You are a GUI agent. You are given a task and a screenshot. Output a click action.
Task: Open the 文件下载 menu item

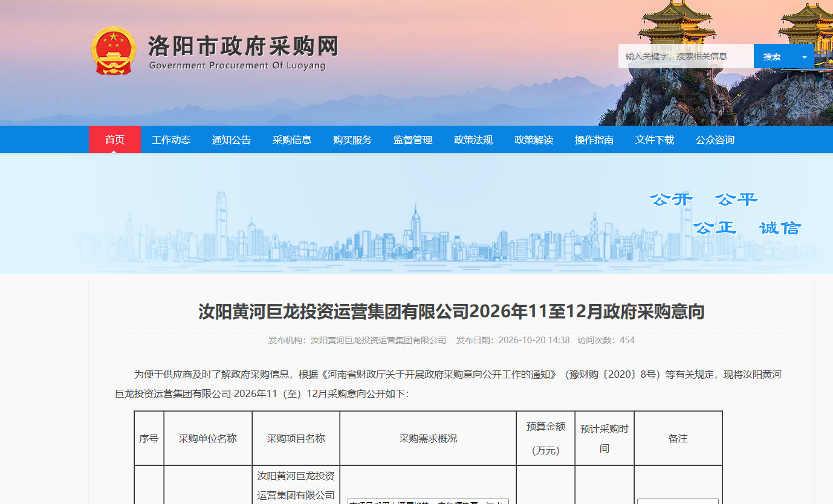coord(655,140)
